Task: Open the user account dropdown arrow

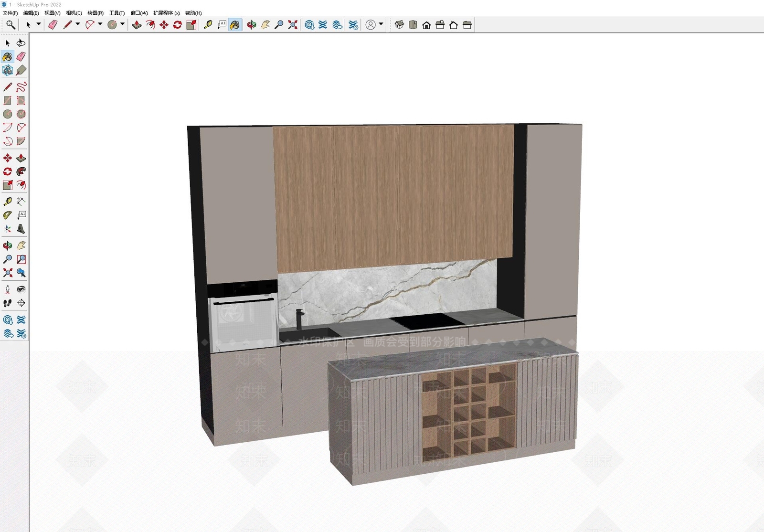Action: click(381, 24)
